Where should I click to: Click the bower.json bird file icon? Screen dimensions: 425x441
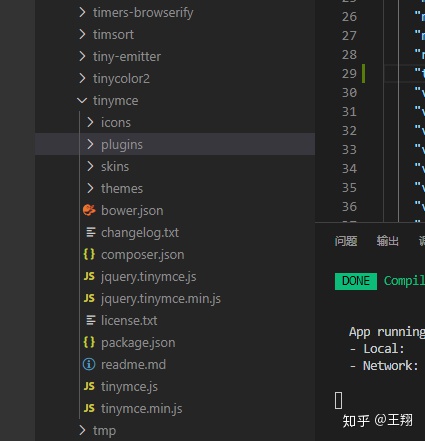[x=89, y=210]
